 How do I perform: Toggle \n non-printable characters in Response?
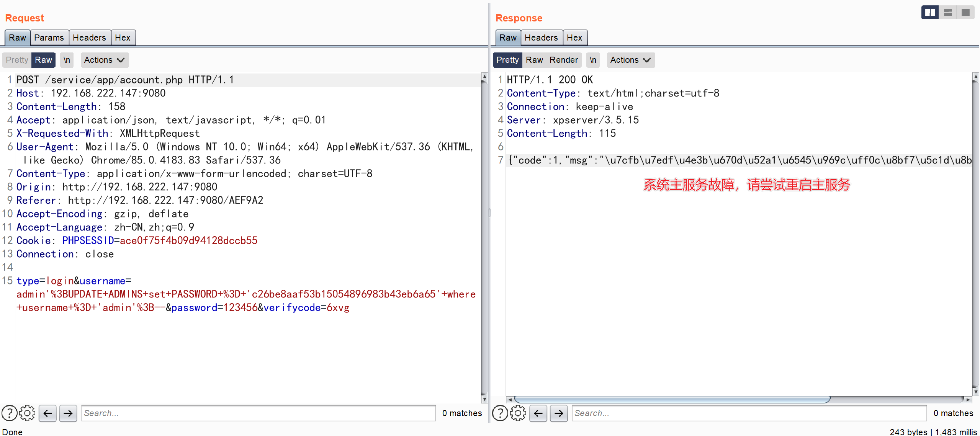[x=593, y=60]
